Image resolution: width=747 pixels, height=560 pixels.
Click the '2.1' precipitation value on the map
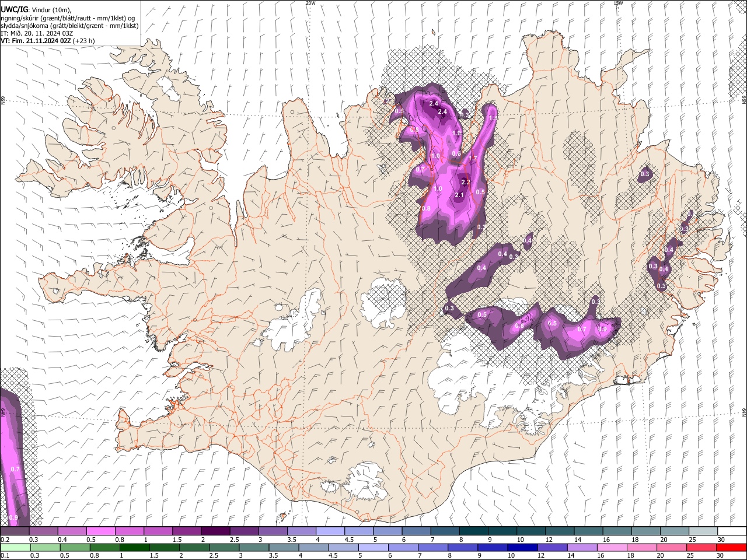click(x=459, y=195)
